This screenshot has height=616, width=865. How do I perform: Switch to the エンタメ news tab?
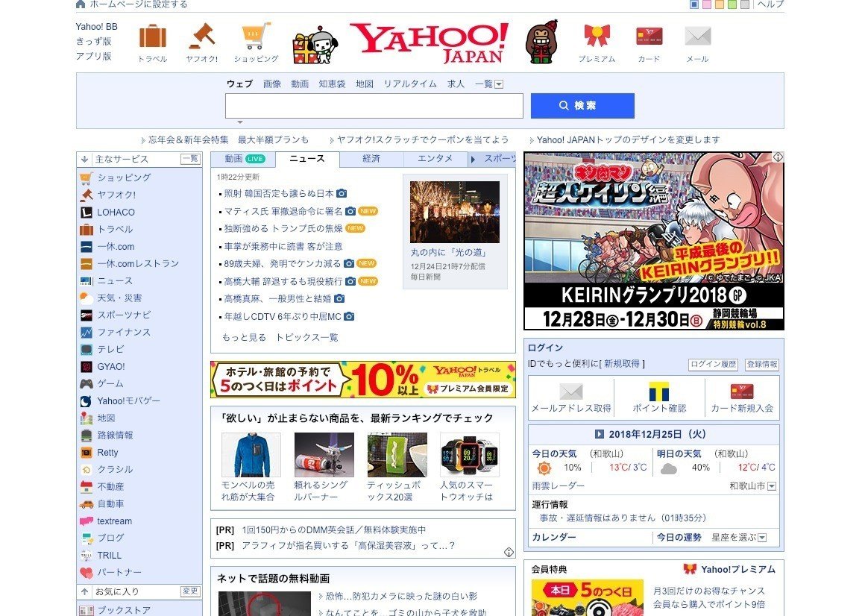[435, 159]
